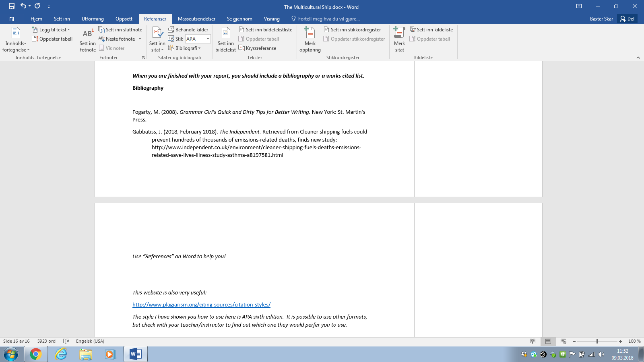Open Google Chrome from the taskbar
644x362 pixels.
click(35, 354)
